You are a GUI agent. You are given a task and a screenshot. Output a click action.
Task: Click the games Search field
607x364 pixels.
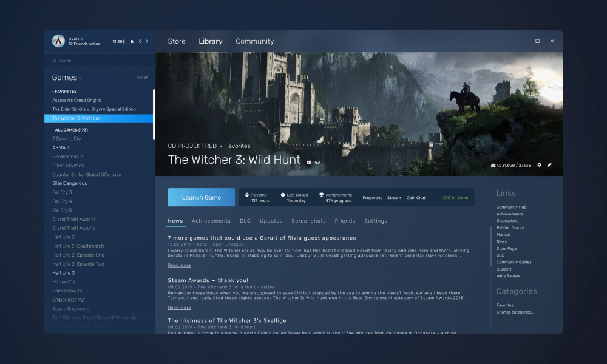[100, 61]
